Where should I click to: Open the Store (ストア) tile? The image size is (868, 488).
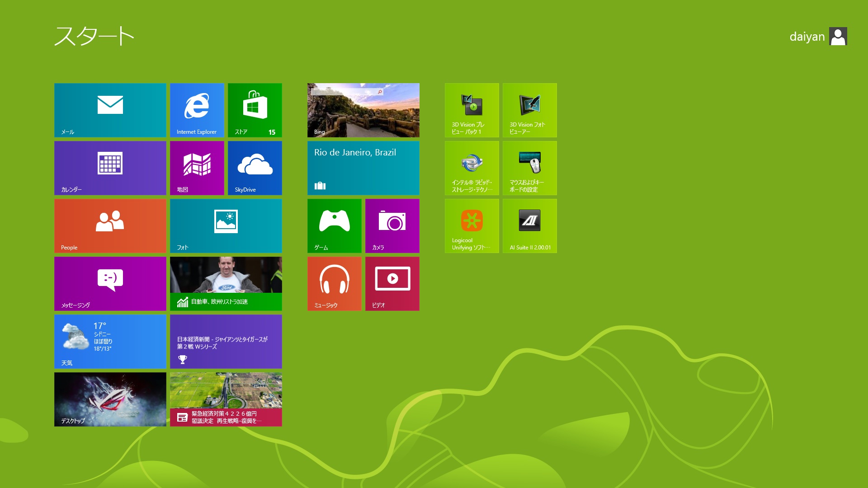coord(255,110)
